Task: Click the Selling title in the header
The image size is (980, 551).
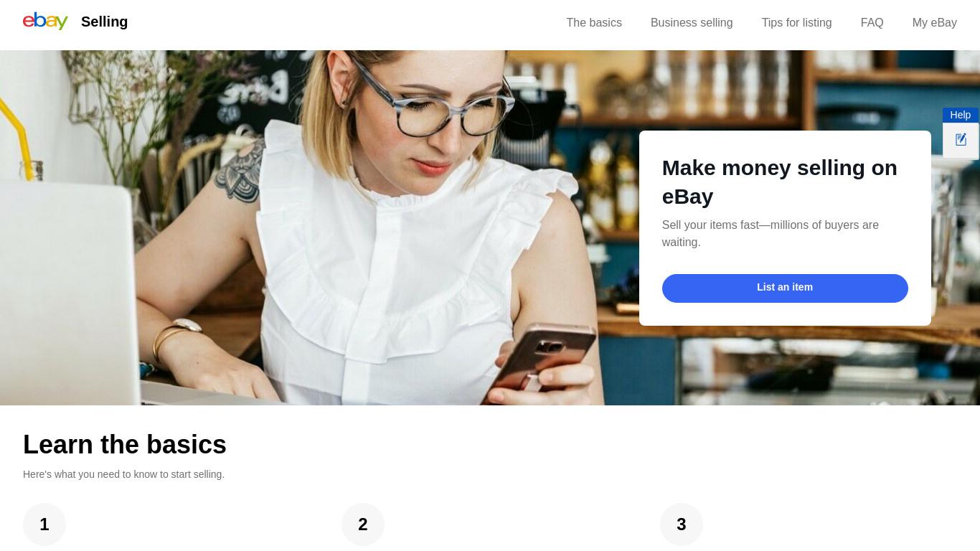Action: pyautogui.click(x=104, y=22)
